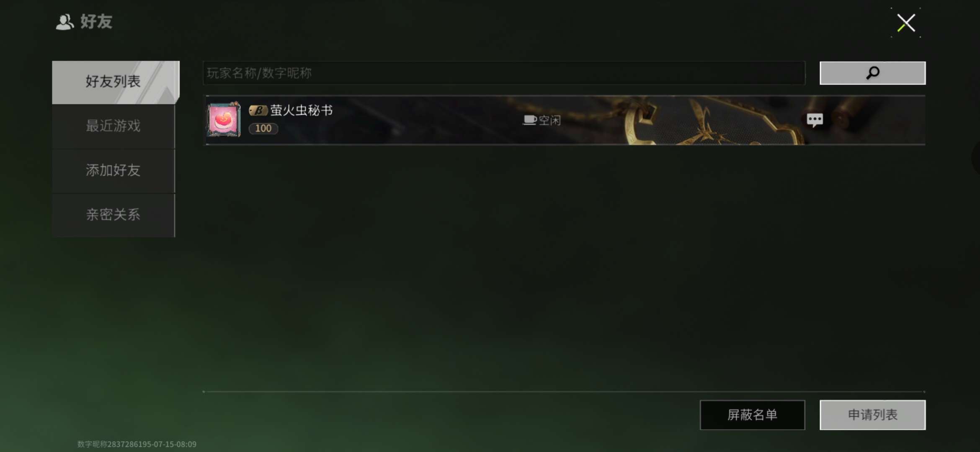Focus the player name search field
The height and width of the screenshot is (452, 980).
point(504,73)
